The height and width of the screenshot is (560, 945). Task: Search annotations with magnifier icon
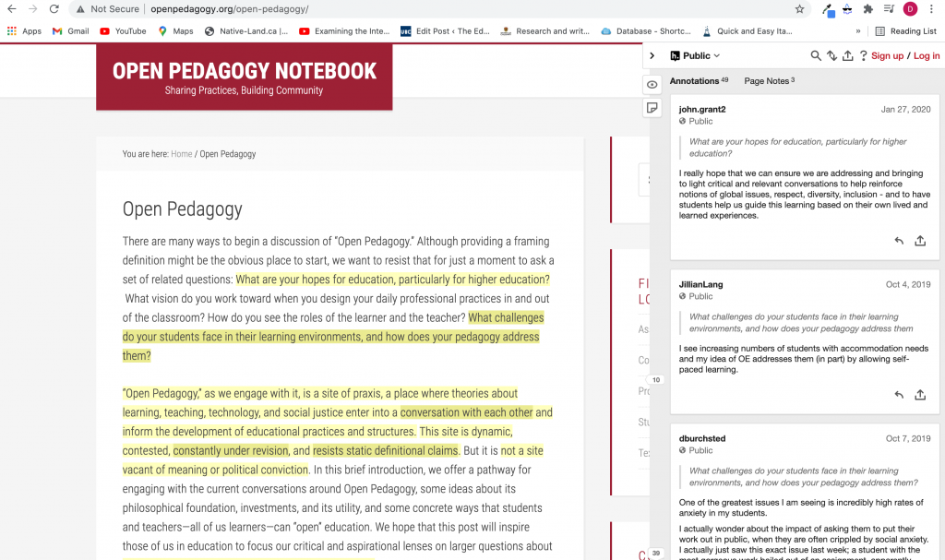[x=816, y=55]
